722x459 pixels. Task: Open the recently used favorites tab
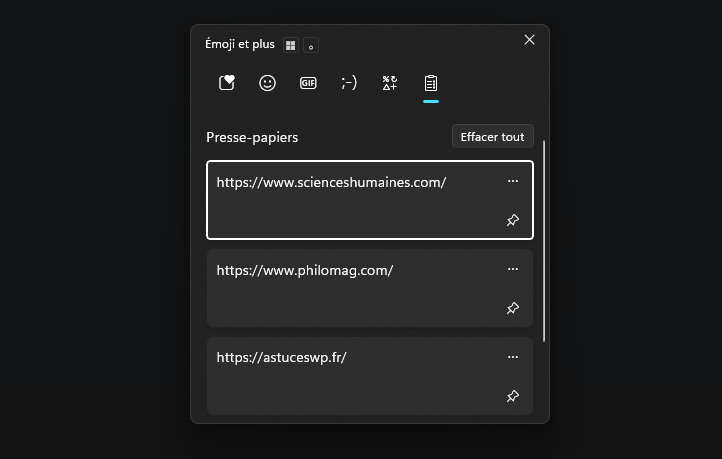pyautogui.click(x=227, y=83)
